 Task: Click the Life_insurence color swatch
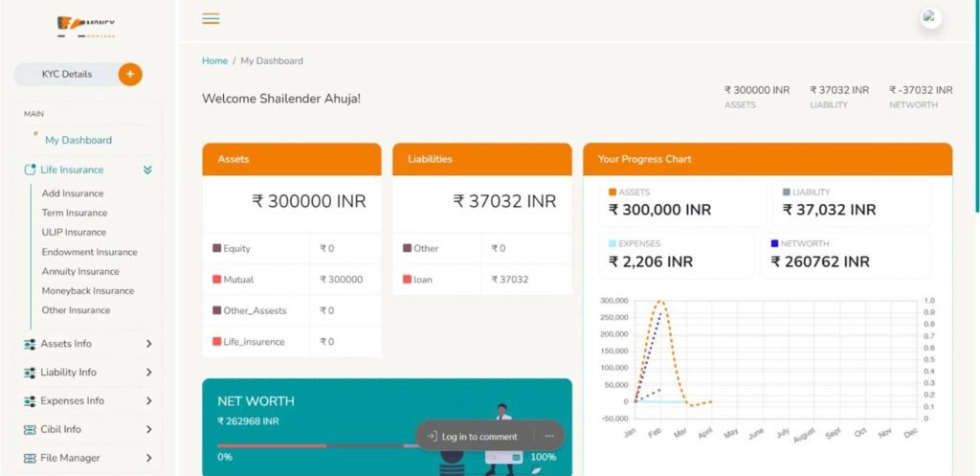pyautogui.click(x=217, y=342)
